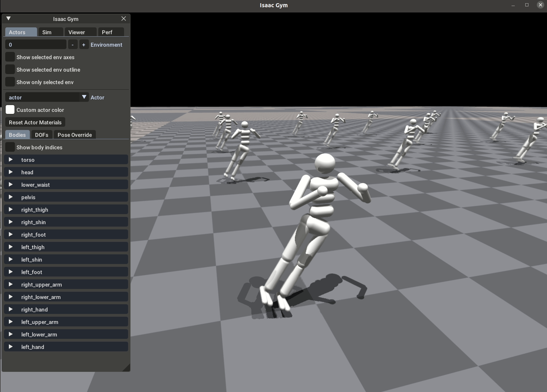This screenshot has width=547, height=392.
Task: Open the Pose Override tab
Action: click(x=75, y=135)
